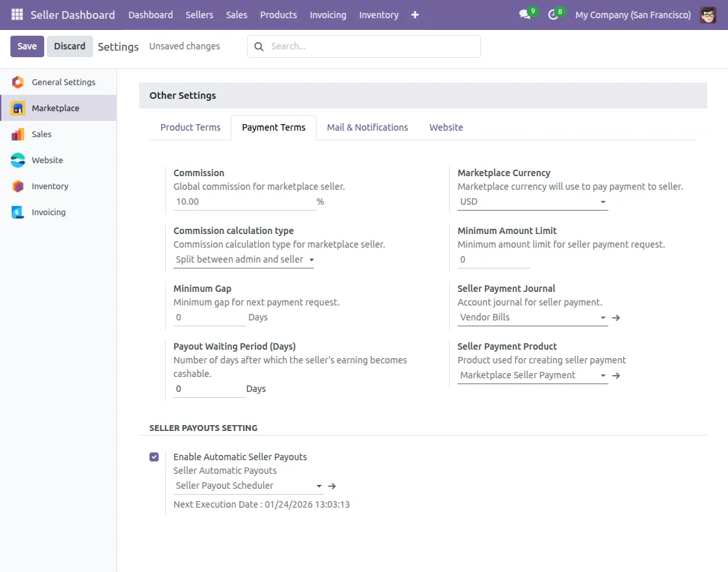
Task: Open Commission calculation type dropdown
Action: 244,260
